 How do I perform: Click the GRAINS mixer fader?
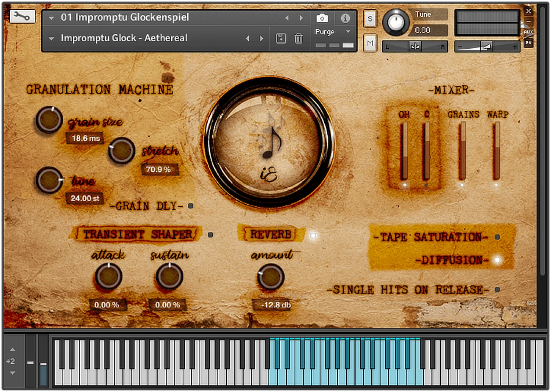pyautogui.click(x=462, y=150)
